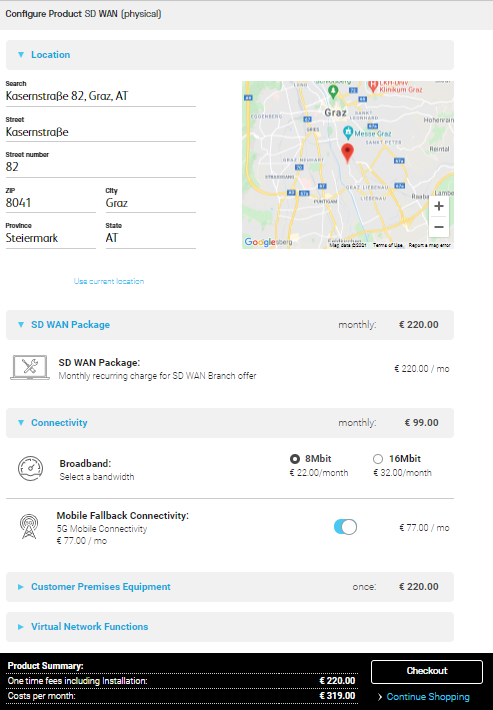Click the Search address field
Screen dimensions: 493x710
[101, 96]
